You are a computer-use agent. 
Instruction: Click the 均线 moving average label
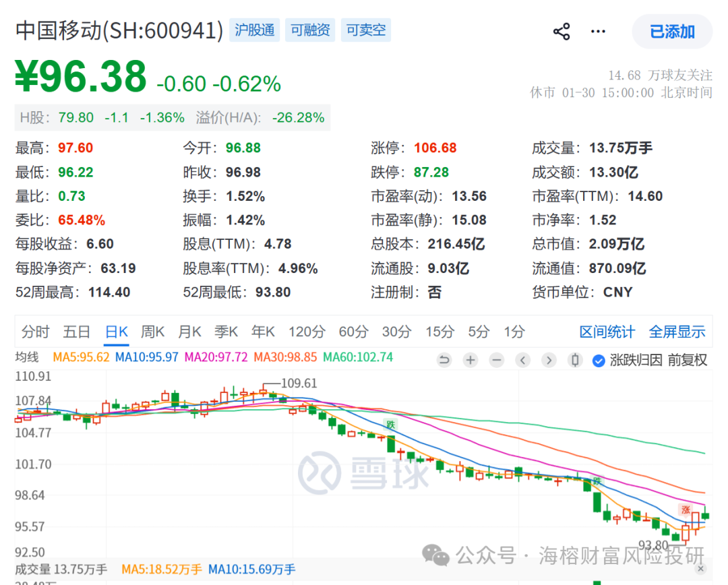tap(27, 357)
